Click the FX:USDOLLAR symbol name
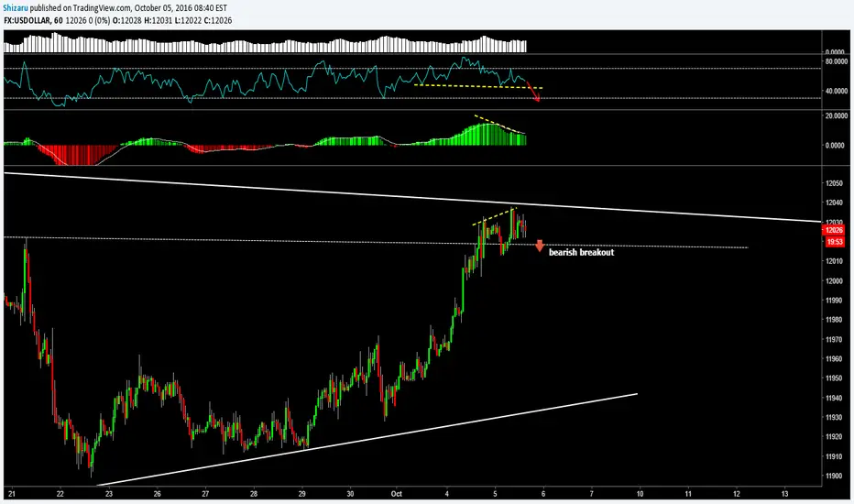 [x=27, y=21]
